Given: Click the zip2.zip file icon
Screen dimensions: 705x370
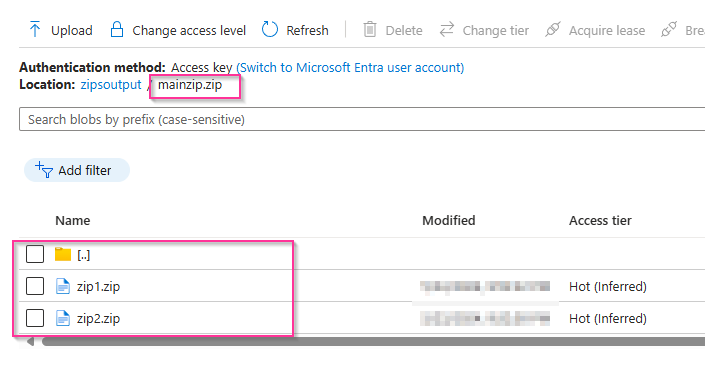Looking at the screenshot, I should click(63, 318).
